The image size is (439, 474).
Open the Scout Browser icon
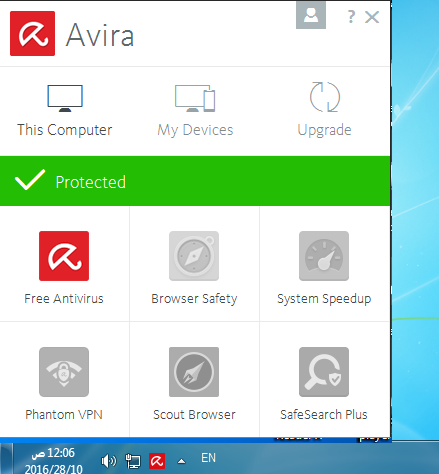(194, 372)
